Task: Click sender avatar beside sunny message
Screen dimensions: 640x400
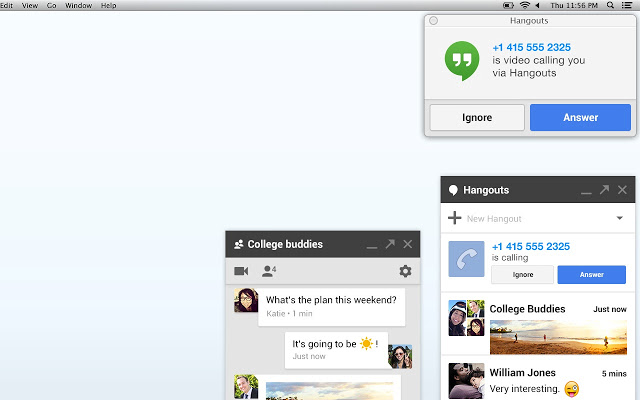Action: pos(400,356)
